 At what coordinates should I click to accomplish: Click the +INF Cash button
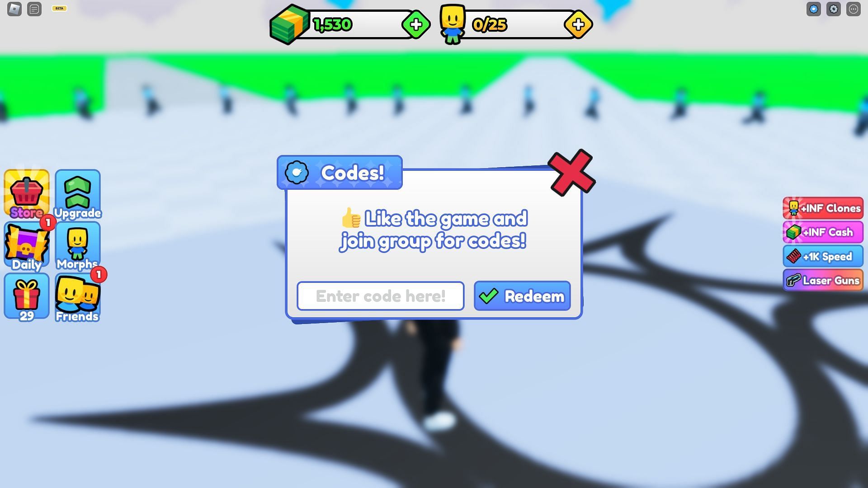click(825, 232)
